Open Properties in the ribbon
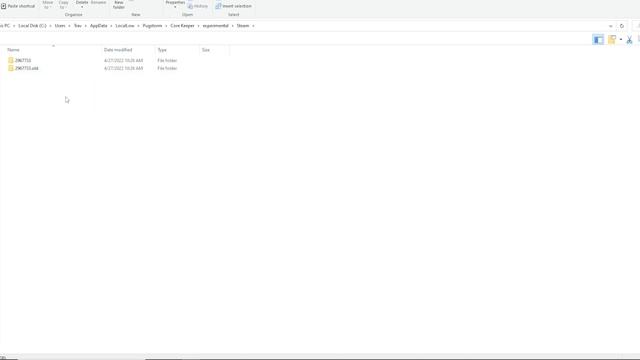 coord(175,4)
